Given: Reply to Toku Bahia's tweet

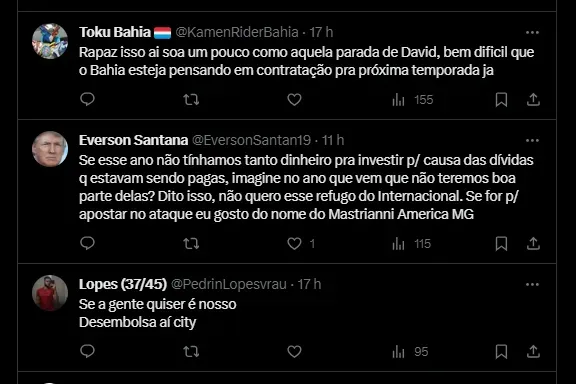Looking at the screenshot, I should (87, 99).
